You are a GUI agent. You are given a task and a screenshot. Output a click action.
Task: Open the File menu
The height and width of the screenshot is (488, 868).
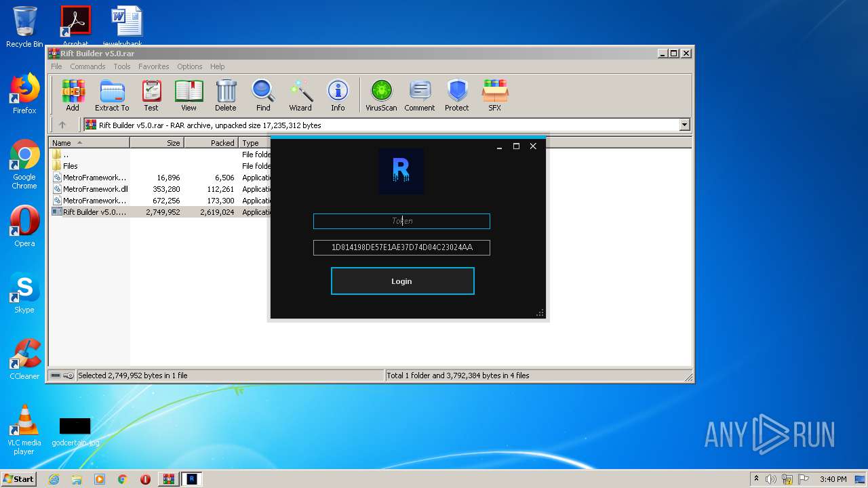(x=56, y=66)
